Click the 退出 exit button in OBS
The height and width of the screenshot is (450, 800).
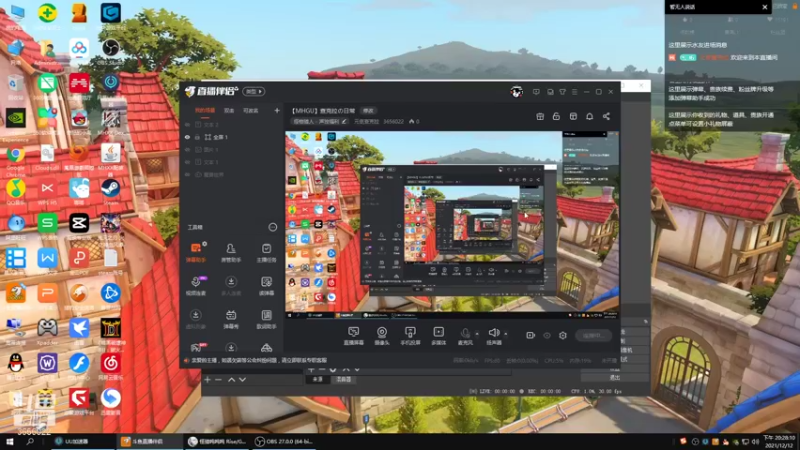tap(615, 378)
